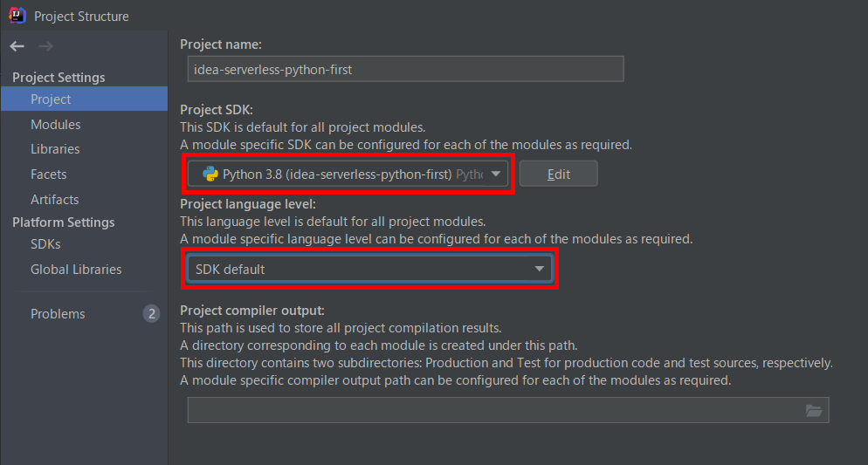Click the IntelliJ IDEA logo in title bar
The image size is (868, 465).
(x=17, y=15)
